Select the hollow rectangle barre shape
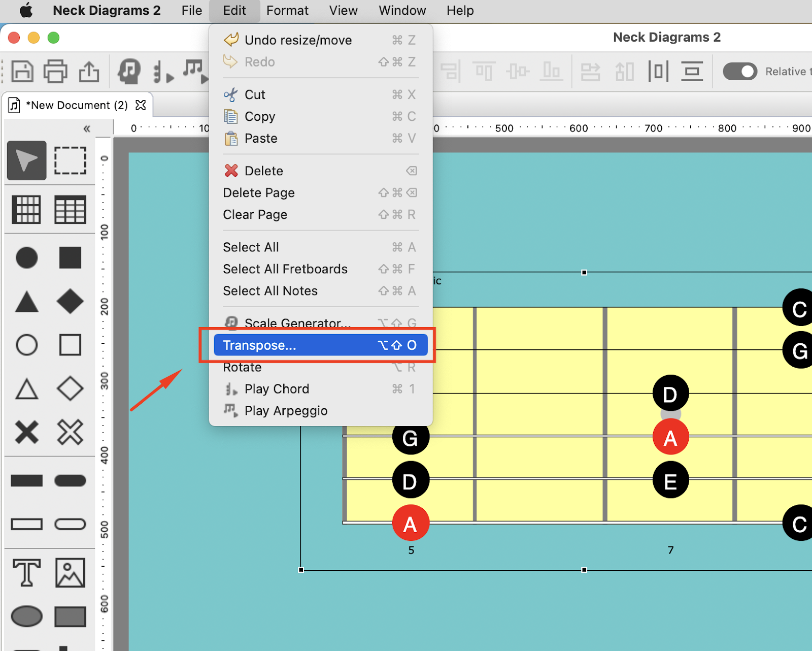This screenshot has height=651, width=812. (26, 524)
